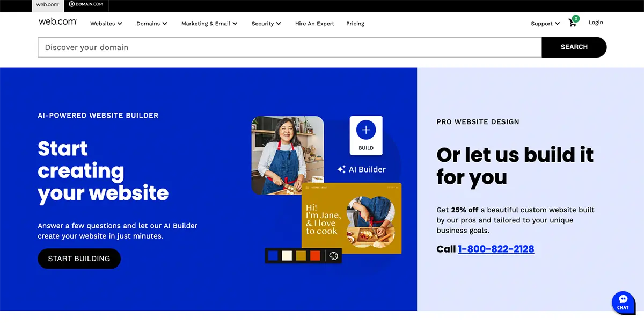Select the web.com brand tab
The image size is (644, 323).
pos(48,5)
